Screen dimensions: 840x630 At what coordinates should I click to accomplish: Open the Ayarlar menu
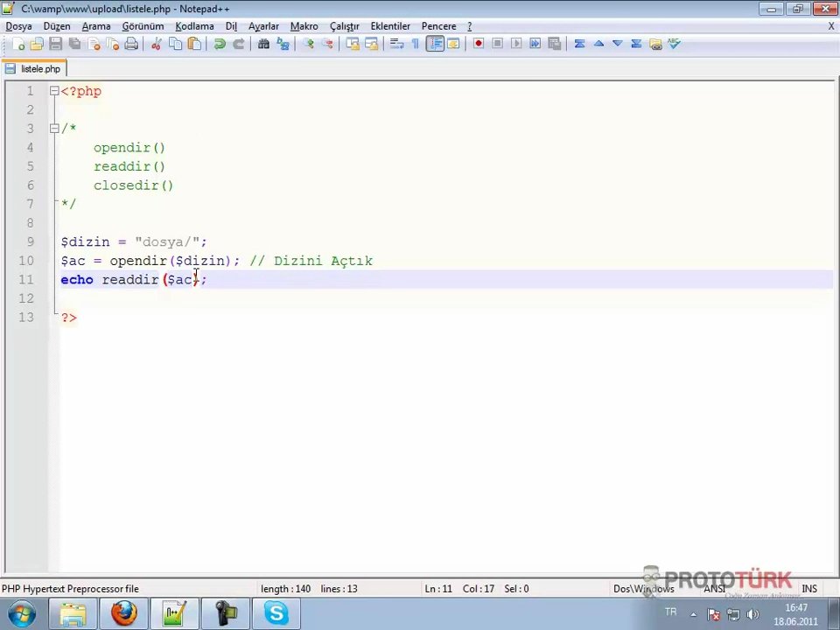click(x=263, y=26)
